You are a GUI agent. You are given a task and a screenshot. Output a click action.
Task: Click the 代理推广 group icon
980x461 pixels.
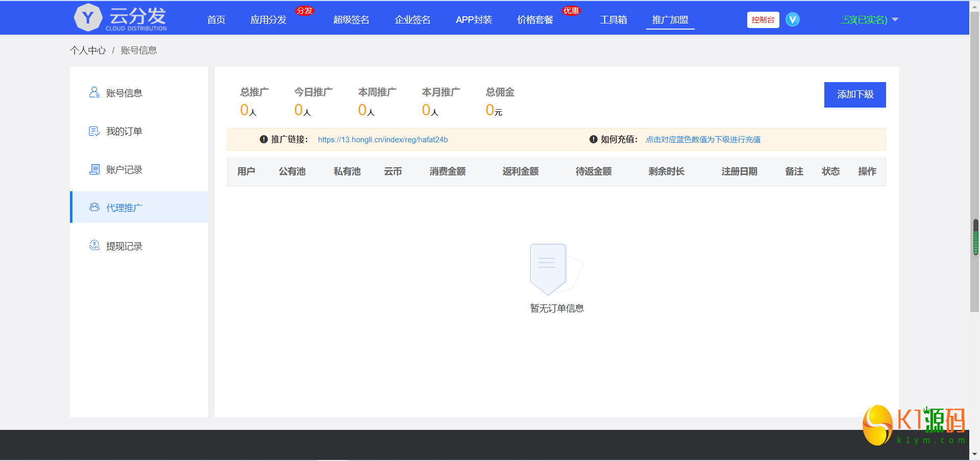pyautogui.click(x=94, y=207)
